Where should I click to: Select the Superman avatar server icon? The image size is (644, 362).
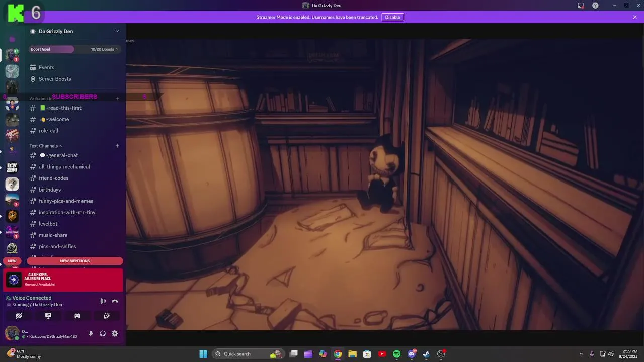(12, 103)
